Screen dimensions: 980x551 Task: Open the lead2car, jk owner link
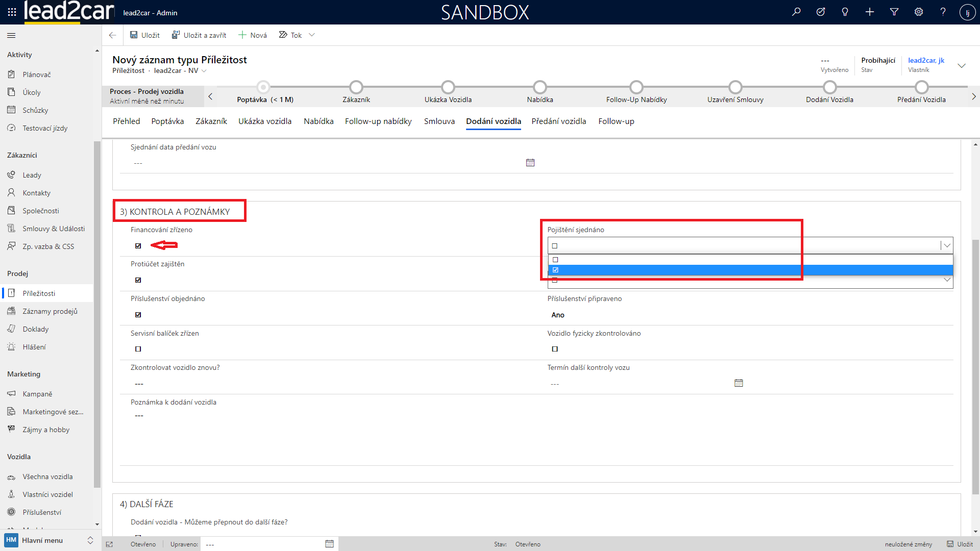click(926, 60)
